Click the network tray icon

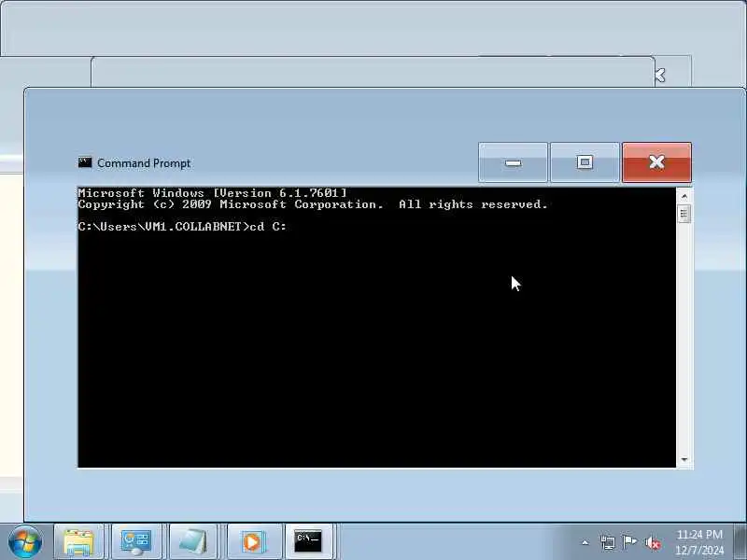coord(608,542)
